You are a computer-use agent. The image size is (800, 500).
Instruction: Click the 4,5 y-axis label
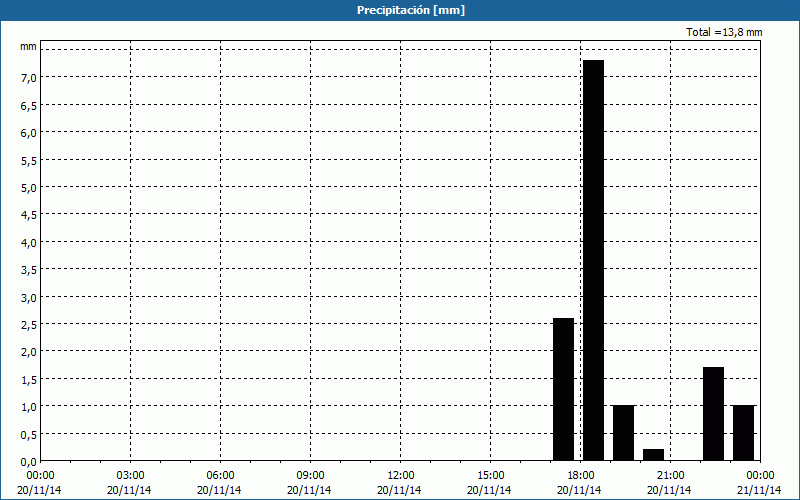tap(29, 215)
